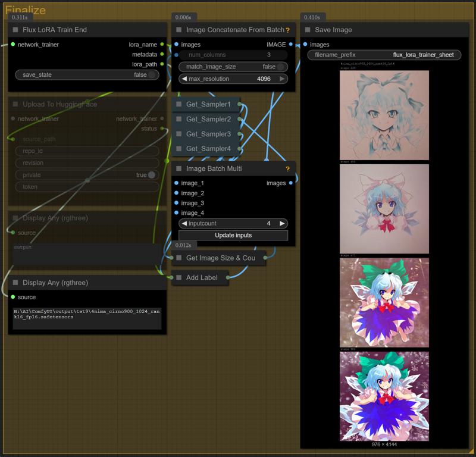The width and height of the screenshot is (476, 457).
Task: Click the image_4 input connector
Action: click(x=176, y=213)
